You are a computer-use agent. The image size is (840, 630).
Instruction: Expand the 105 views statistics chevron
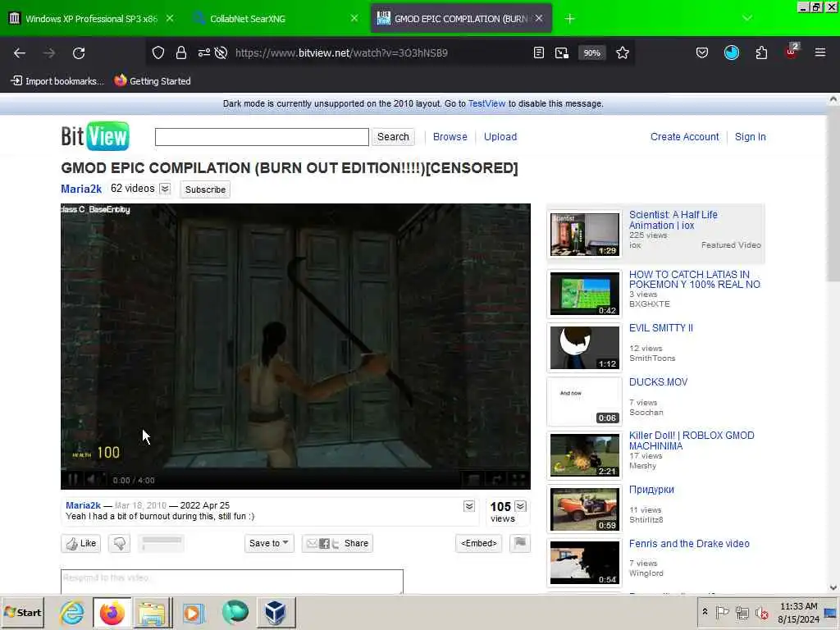(x=520, y=506)
